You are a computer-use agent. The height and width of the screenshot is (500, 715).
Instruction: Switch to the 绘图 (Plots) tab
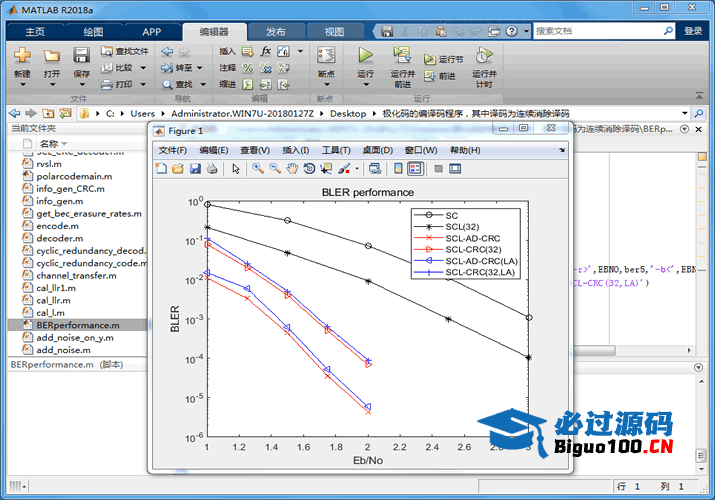point(93,31)
